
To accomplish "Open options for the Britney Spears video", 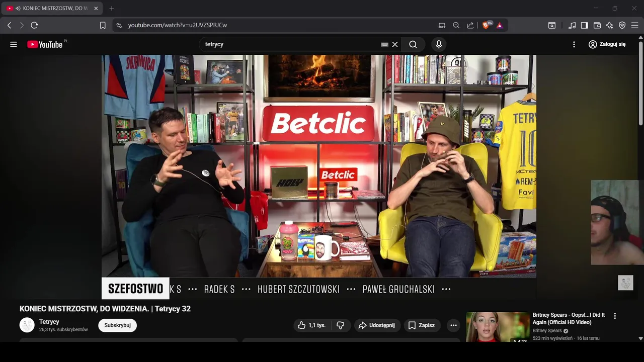I will click(614, 316).
